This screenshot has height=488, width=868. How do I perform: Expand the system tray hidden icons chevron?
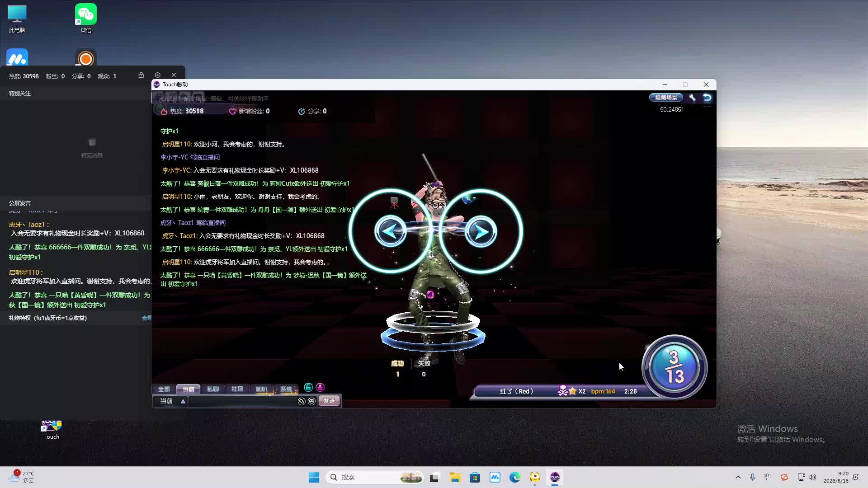pyautogui.click(x=738, y=477)
